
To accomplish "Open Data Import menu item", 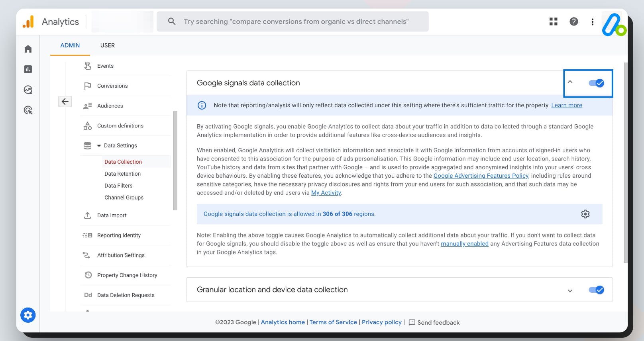I will 112,215.
